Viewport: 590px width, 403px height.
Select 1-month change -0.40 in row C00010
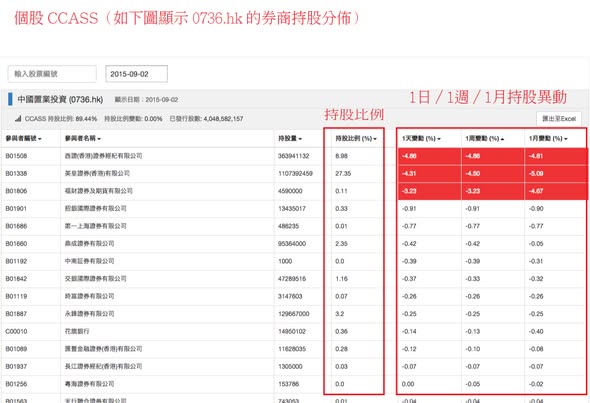click(x=536, y=332)
